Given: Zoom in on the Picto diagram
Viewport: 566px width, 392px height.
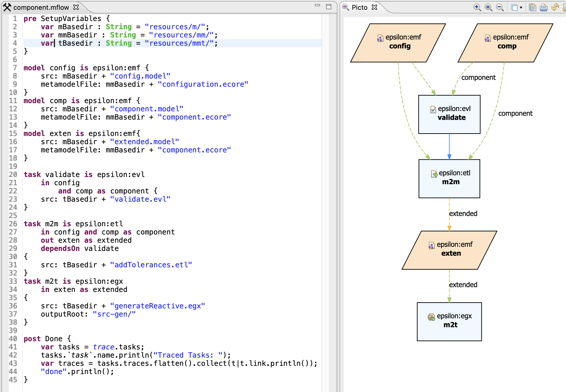Looking at the screenshot, I should click(477, 7).
